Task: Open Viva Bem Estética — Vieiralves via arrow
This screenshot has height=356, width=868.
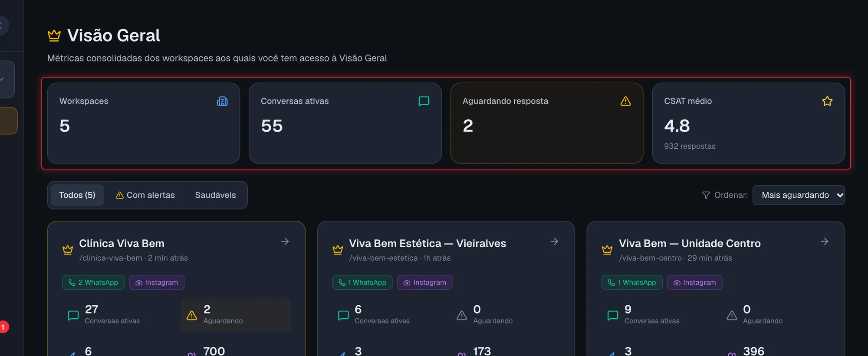Action: pyautogui.click(x=554, y=242)
